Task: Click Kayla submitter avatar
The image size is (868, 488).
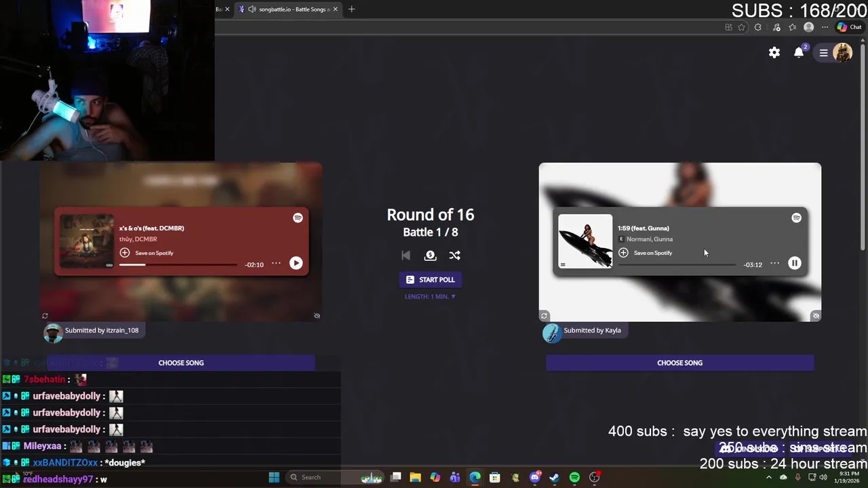Action: tap(552, 333)
